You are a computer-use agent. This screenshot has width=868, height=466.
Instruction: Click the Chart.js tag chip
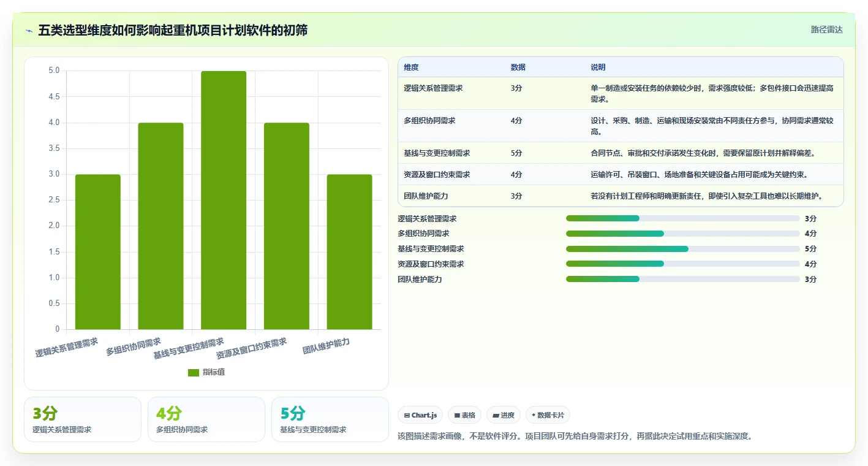tap(420, 415)
